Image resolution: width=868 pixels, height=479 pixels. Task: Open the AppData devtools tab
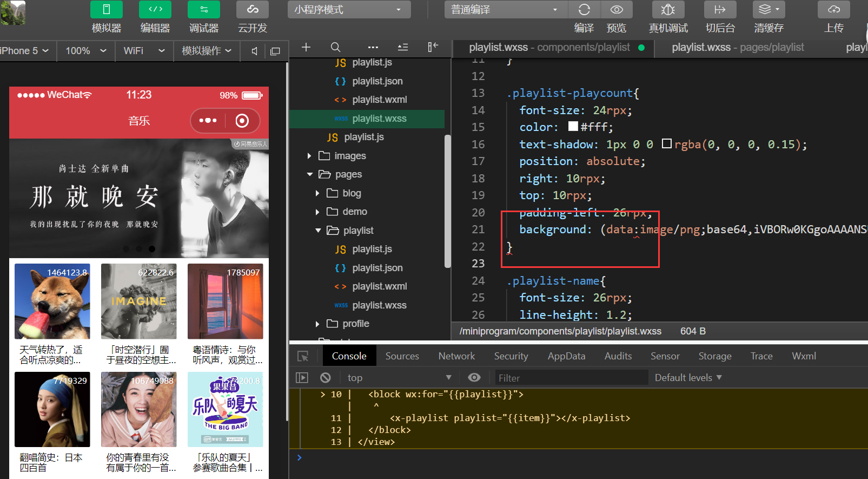(x=566, y=356)
